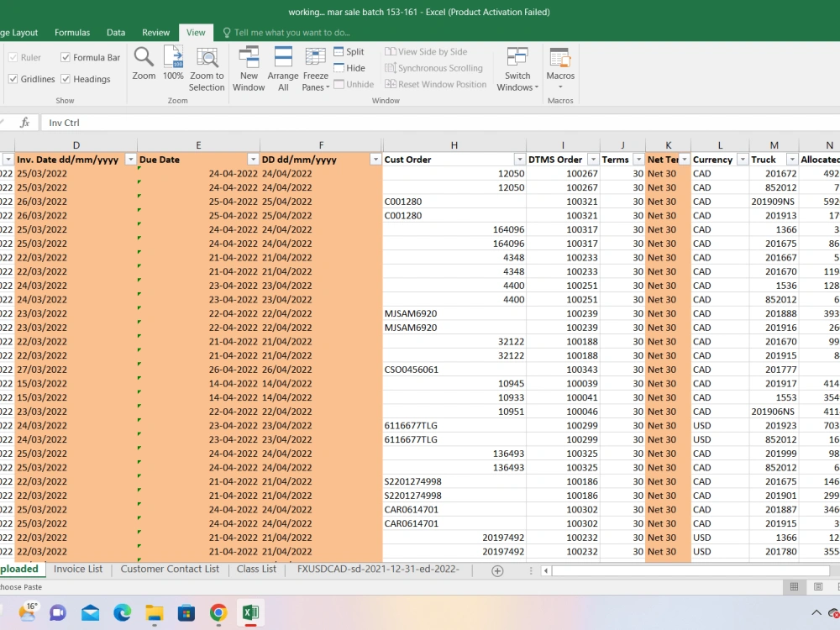Click the fx Insert Function icon

coord(24,123)
